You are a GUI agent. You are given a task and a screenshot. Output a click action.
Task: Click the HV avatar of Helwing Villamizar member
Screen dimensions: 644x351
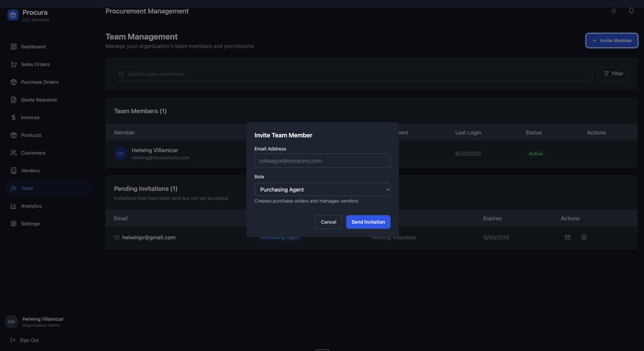click(120, 154)
